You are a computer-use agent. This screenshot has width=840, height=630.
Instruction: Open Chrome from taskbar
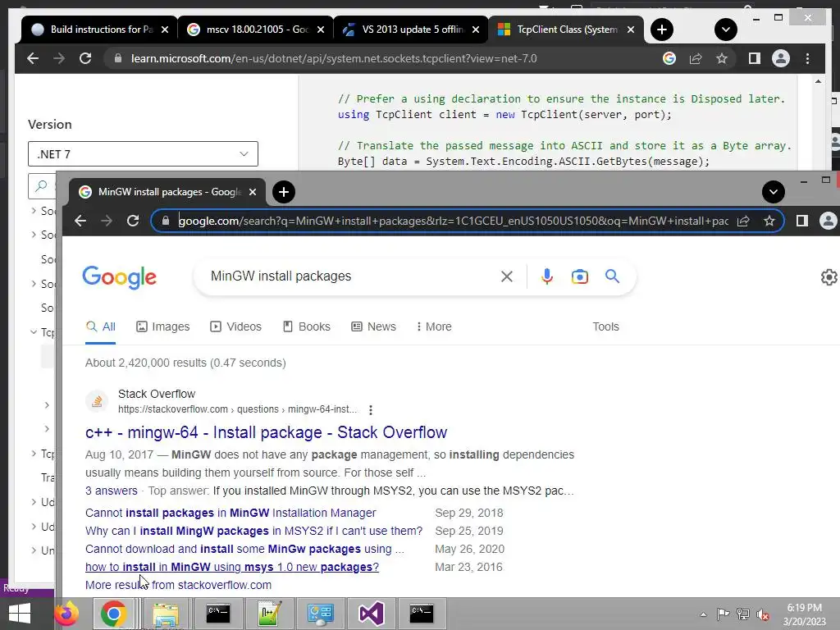[x=113, y=614]
